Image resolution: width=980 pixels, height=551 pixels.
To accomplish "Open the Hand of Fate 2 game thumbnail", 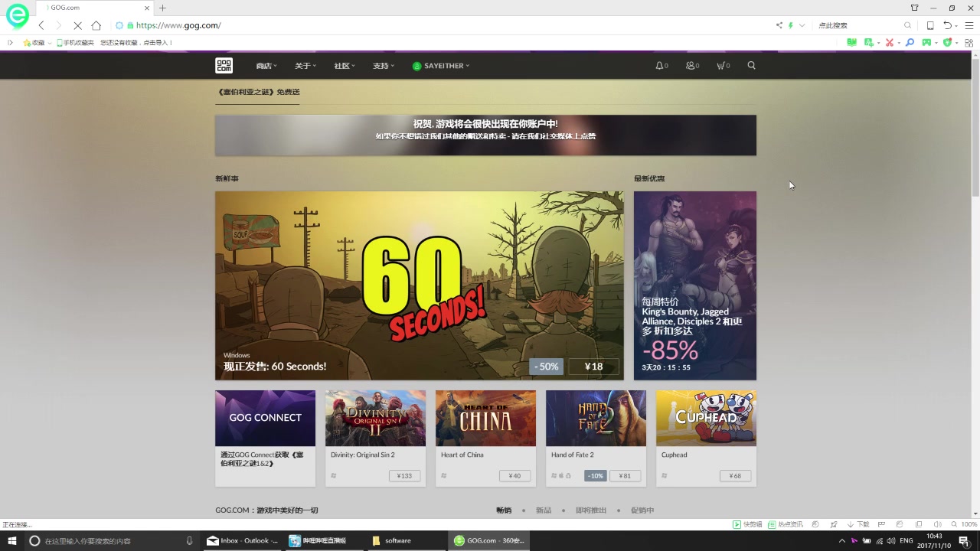I will pos(596,418).
